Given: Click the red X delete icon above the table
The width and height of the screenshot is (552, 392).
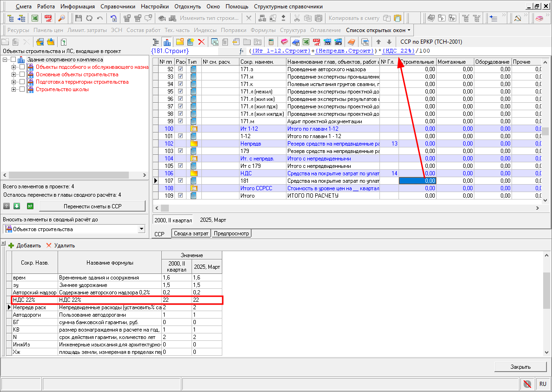Looking at the screenshot, I should (201, 42).
